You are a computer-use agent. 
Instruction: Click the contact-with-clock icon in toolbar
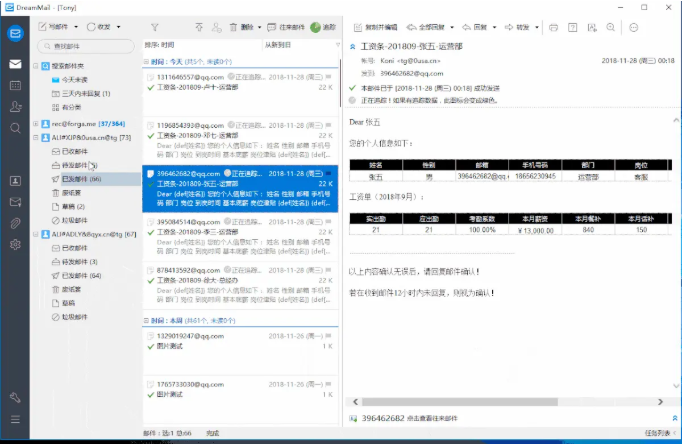[x=216, y=27]
